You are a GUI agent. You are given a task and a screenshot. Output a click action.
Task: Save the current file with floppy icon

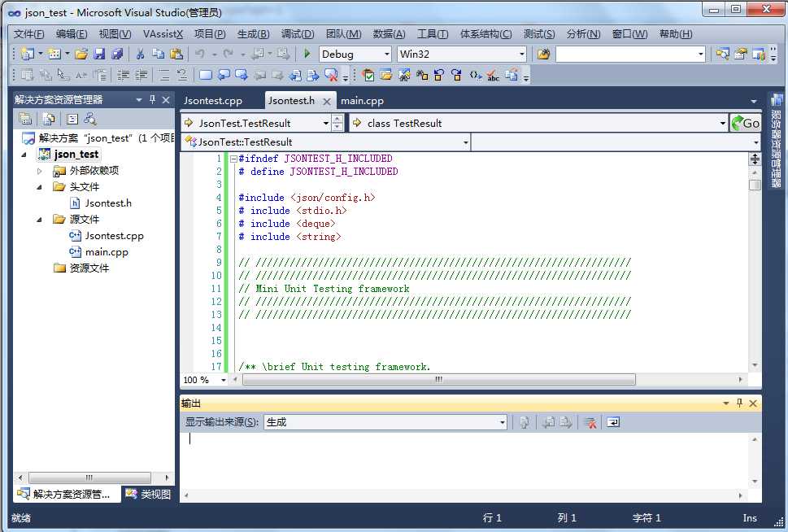point(99,54)
